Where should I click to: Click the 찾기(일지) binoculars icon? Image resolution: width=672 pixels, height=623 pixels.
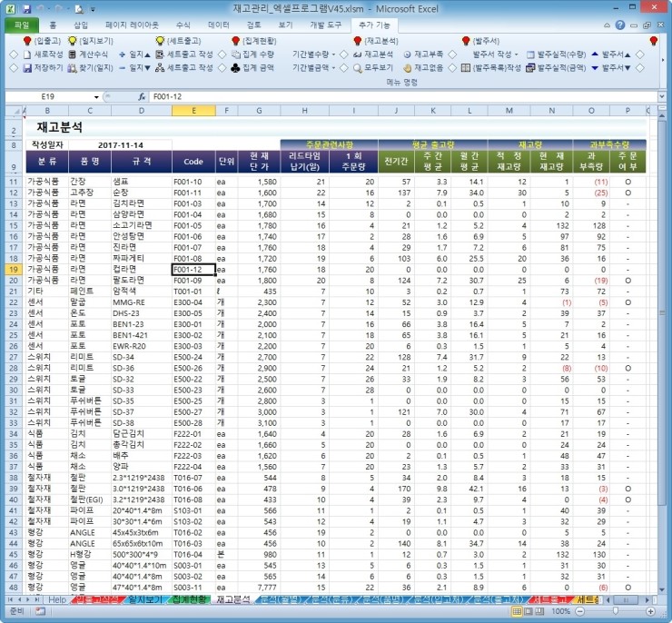click(x=73, y=68)
